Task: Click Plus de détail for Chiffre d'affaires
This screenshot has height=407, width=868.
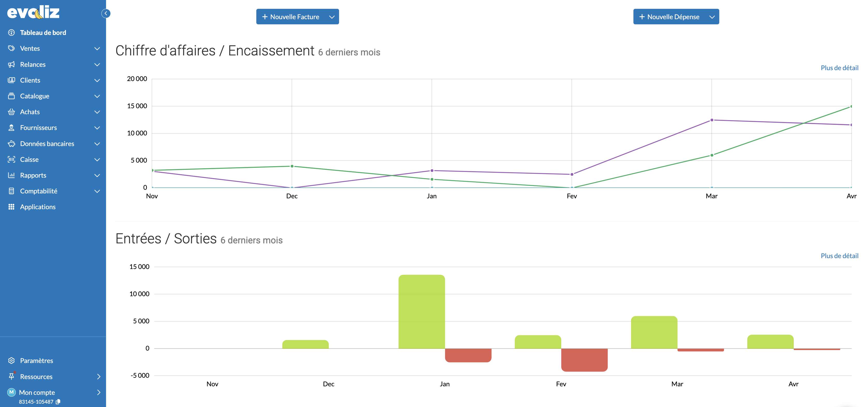Action: coord(839,68)
